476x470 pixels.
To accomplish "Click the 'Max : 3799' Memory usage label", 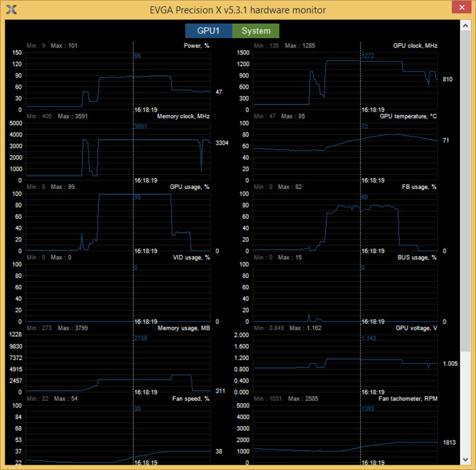I will point(73,328).
